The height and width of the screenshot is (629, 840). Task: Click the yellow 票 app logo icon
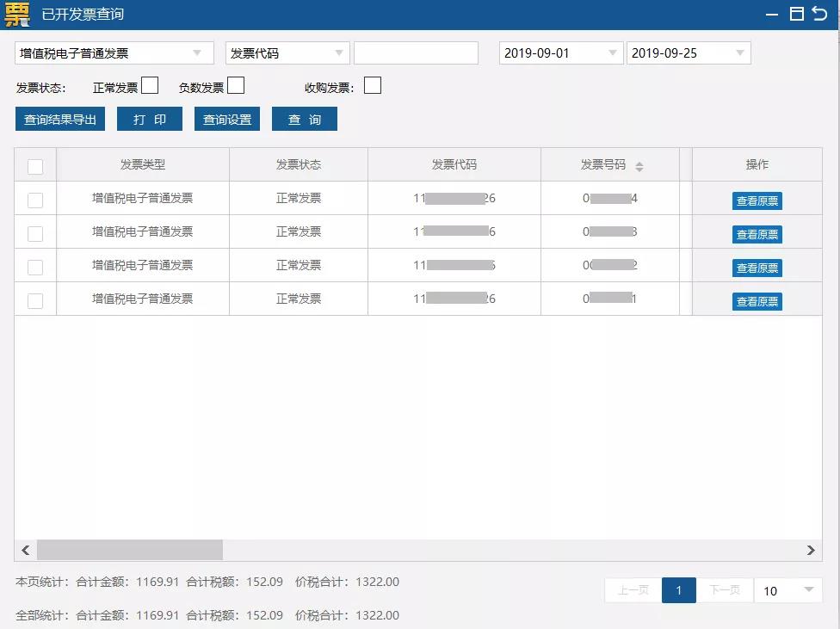(x=17, y=14)
